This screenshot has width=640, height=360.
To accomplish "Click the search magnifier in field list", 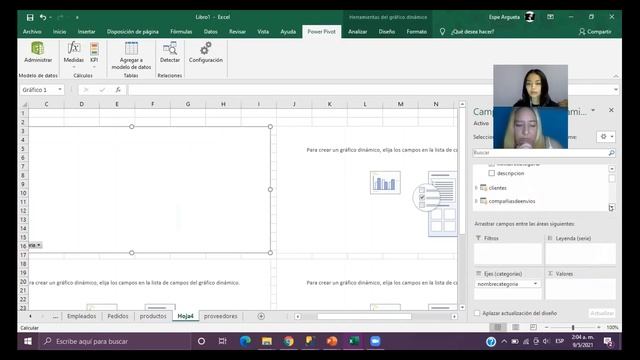I will click(x=611, y=153).
